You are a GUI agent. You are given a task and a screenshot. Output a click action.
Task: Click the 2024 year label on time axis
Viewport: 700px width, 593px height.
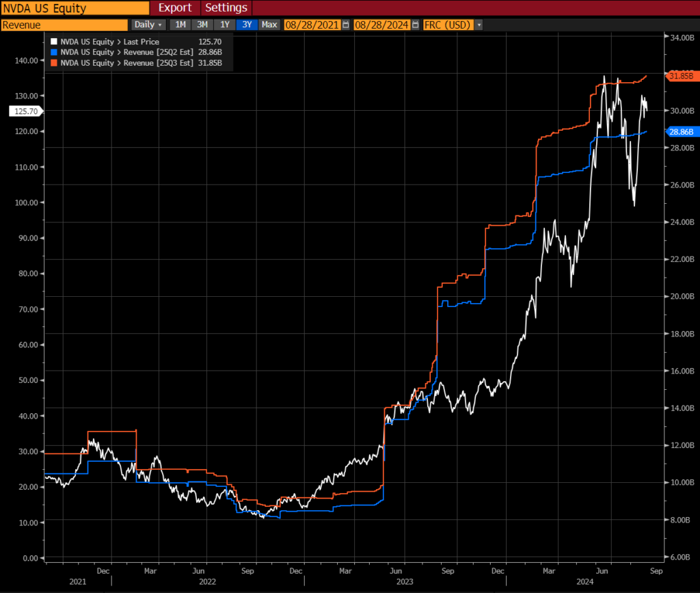click(585, 582)
